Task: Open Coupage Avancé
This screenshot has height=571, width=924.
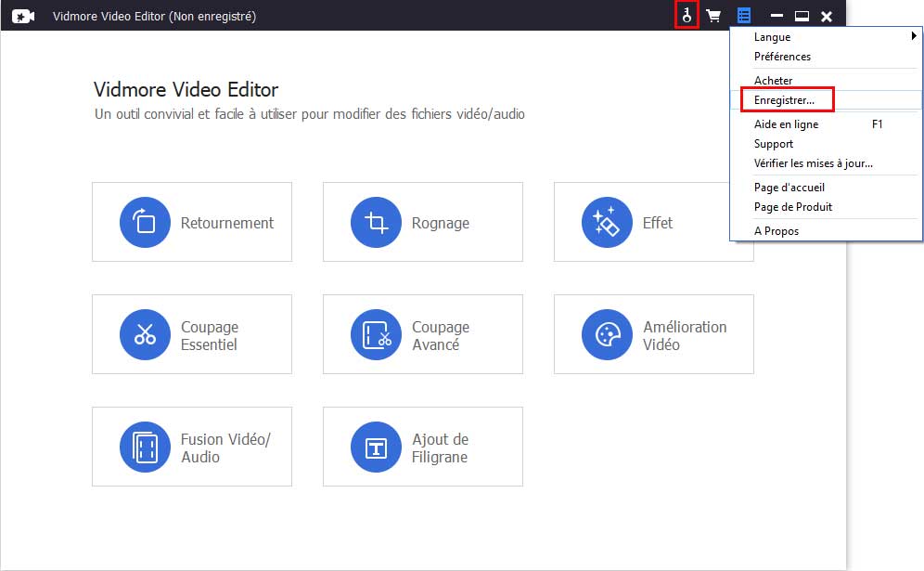Action: click(x=423, y=334)
